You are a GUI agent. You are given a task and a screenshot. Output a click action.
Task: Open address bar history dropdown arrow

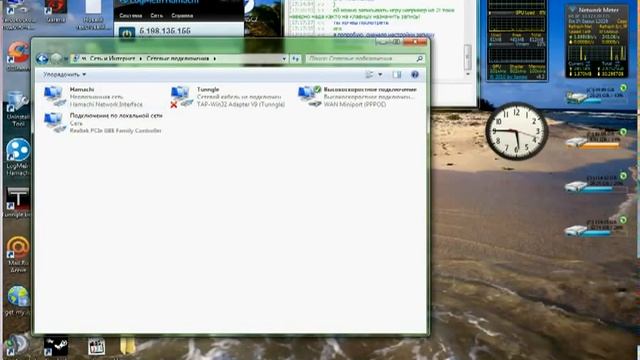(284, 59)
